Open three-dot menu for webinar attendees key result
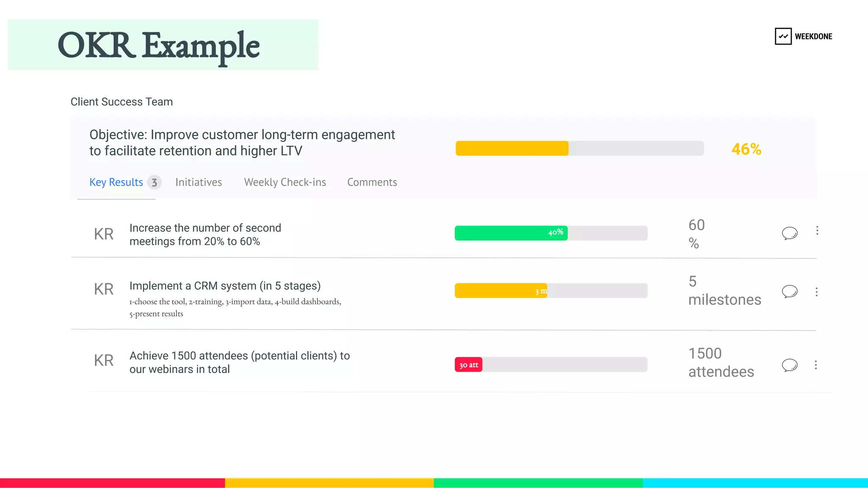Screen dimensions: 868x488 [x=816, y=365]
